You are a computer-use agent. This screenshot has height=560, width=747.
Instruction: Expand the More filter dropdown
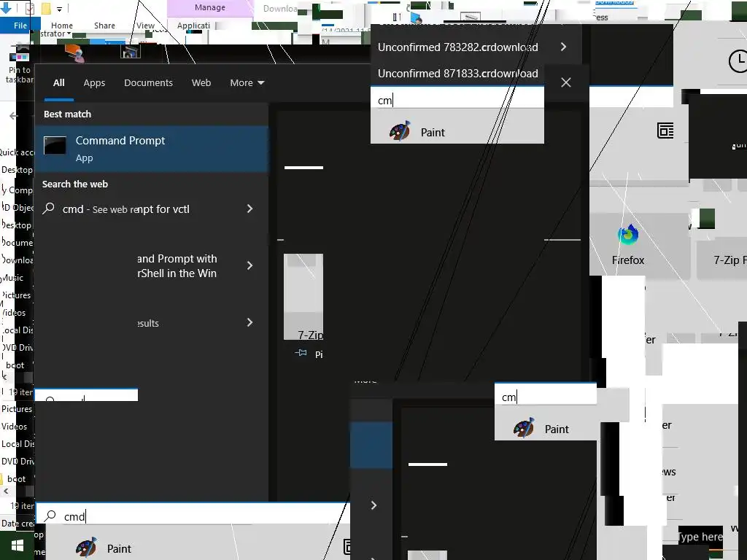click(x=247, y=83)
